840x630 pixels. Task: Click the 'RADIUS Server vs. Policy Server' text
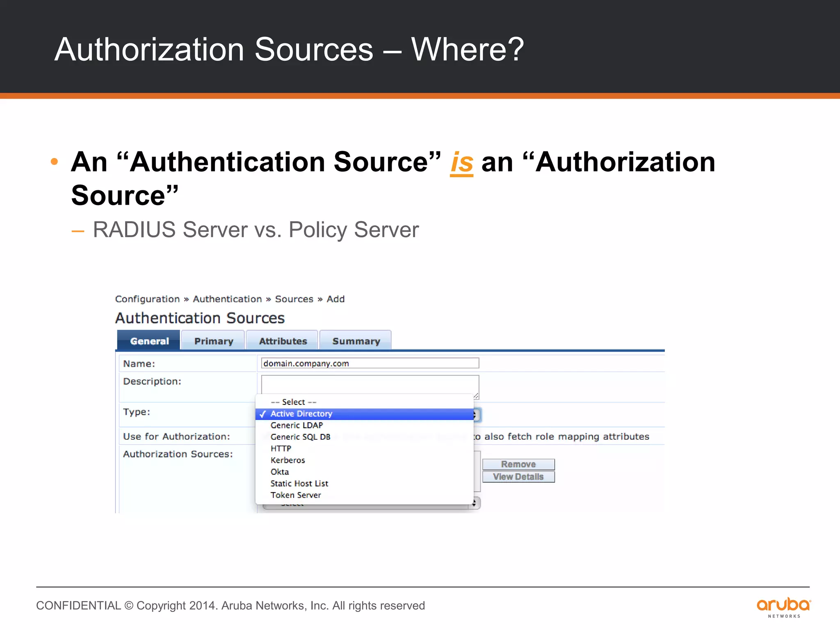click(256, 230)
